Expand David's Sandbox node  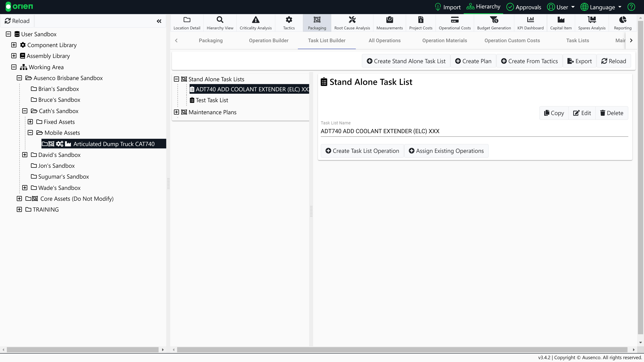(25, 155)
